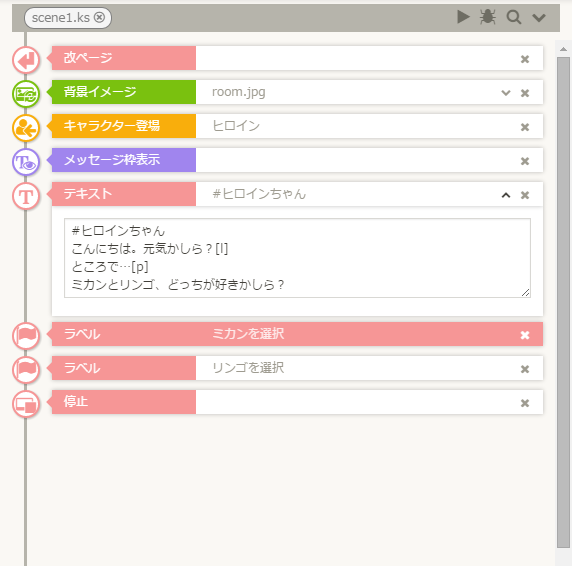Delete the 背景イメージ component

(x=525, y=93)
